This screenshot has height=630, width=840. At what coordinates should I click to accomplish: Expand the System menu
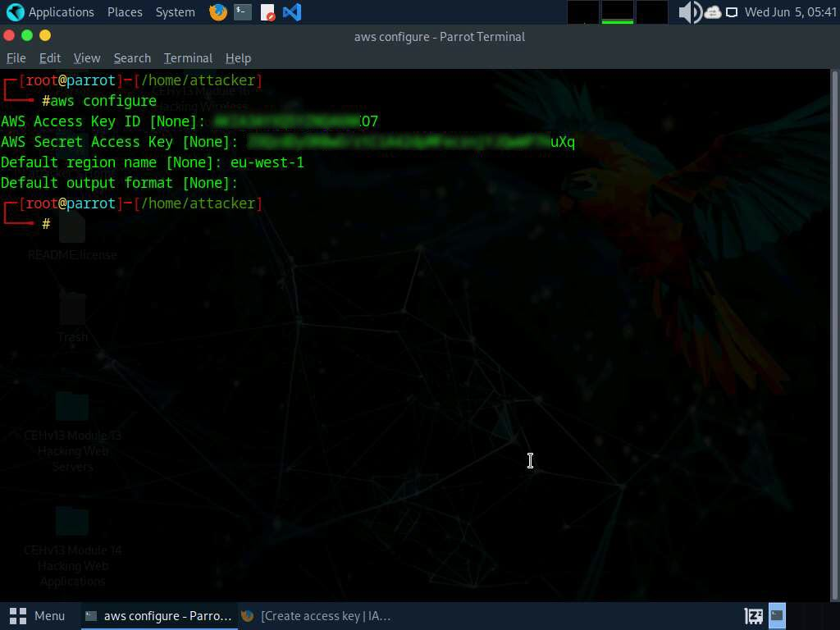tap(175, 12)
